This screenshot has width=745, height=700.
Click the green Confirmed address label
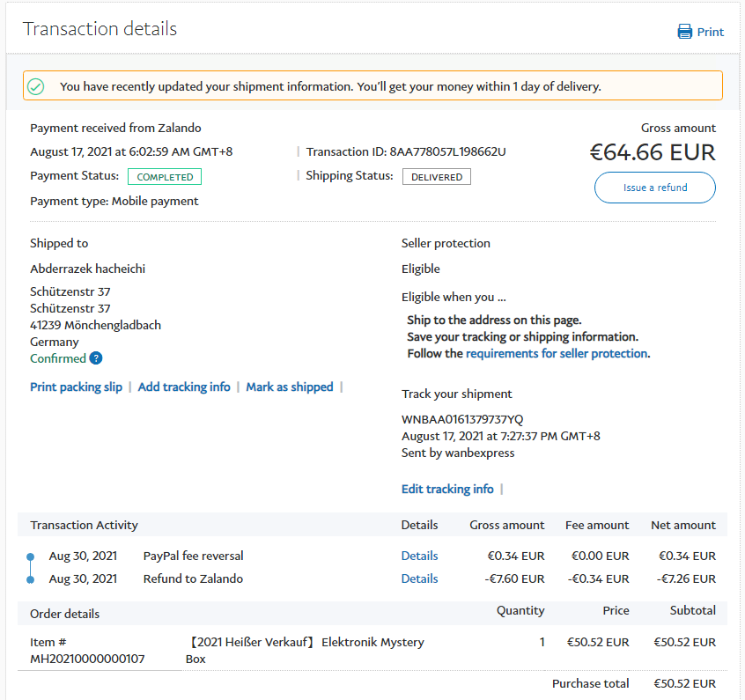click(58, 358)
